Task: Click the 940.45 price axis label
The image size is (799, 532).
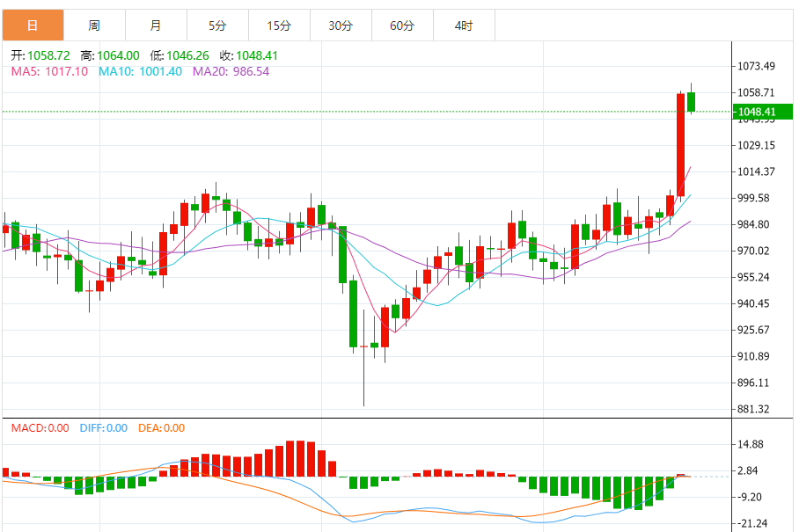Action: point(753,304)
